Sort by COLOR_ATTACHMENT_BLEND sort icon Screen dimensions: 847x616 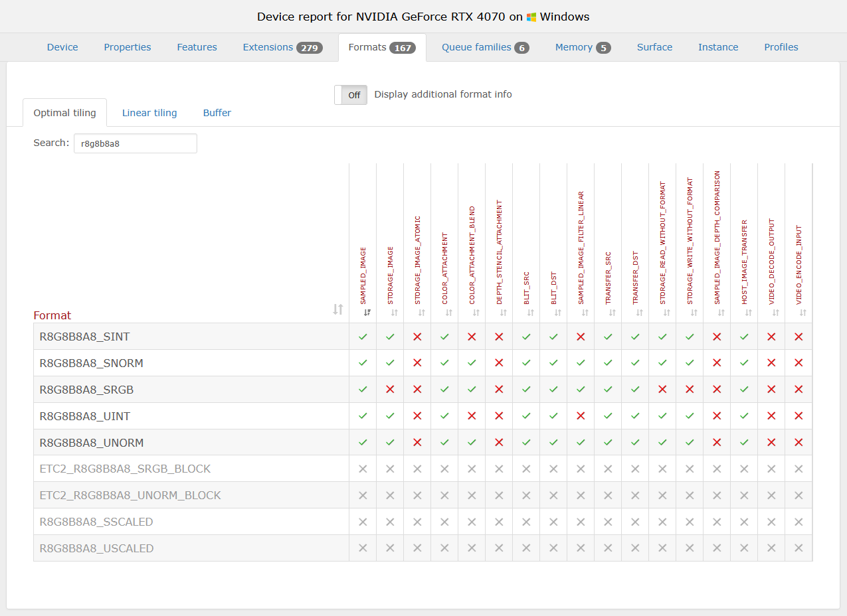click(x=476, y=313)
